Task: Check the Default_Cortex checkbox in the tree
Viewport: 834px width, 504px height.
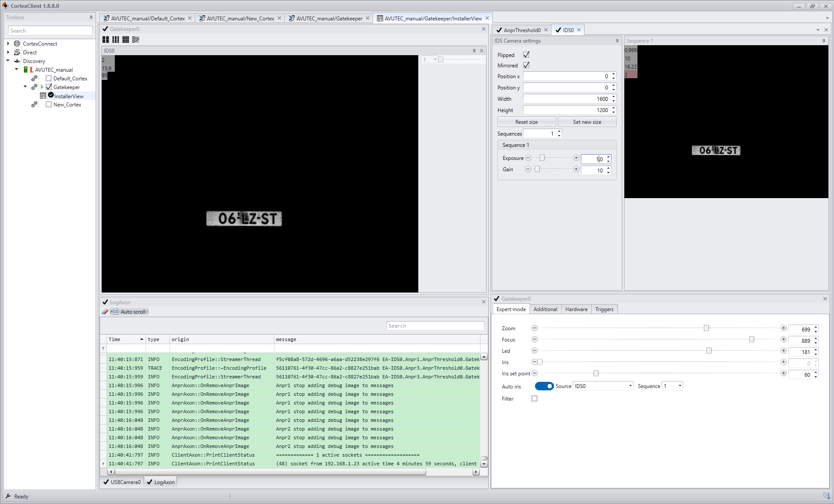Action: 49,78
